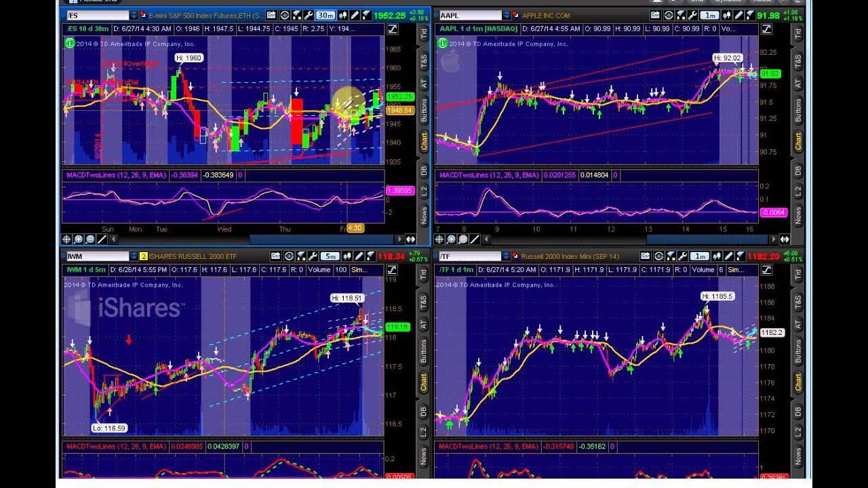Toggle Trd sidebar gadget on /ES chart

coord(425,32)
